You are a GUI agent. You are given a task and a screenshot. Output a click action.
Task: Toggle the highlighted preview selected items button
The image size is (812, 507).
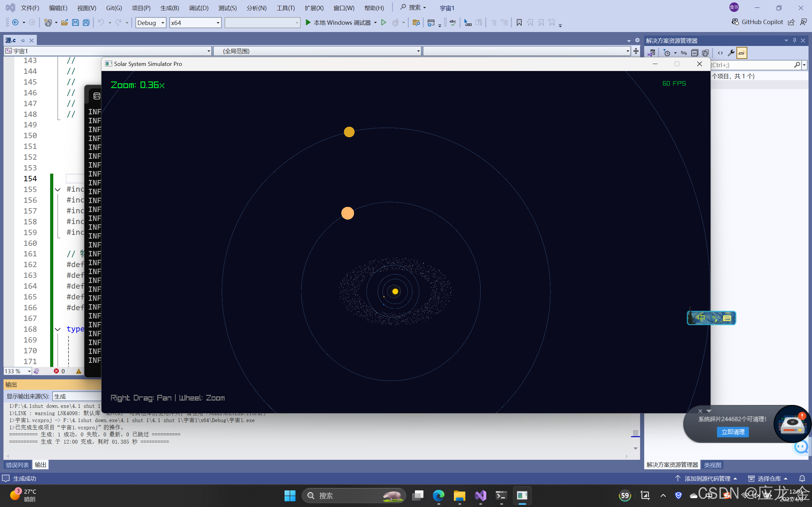(742, 53)
